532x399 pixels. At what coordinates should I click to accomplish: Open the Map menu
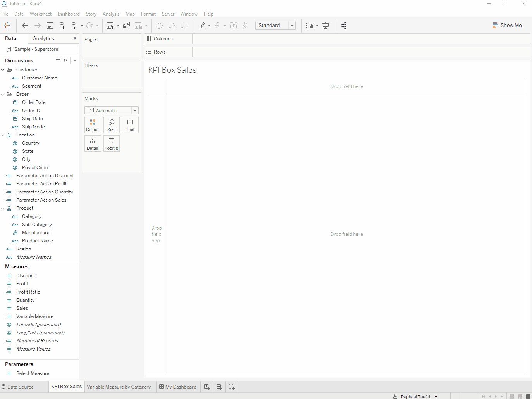[x=130, y=14]
